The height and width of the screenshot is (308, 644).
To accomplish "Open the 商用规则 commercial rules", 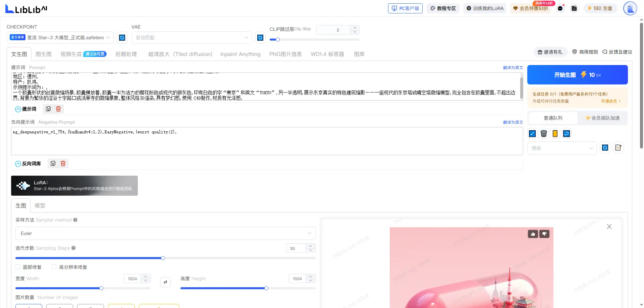I will (585, 52).
